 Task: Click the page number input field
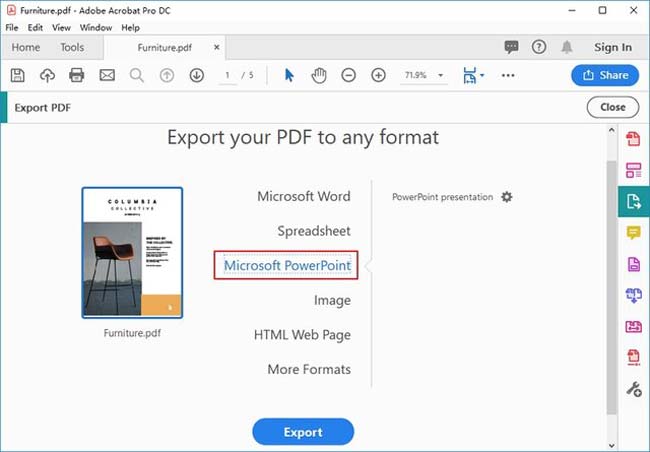tap(227, 75)
